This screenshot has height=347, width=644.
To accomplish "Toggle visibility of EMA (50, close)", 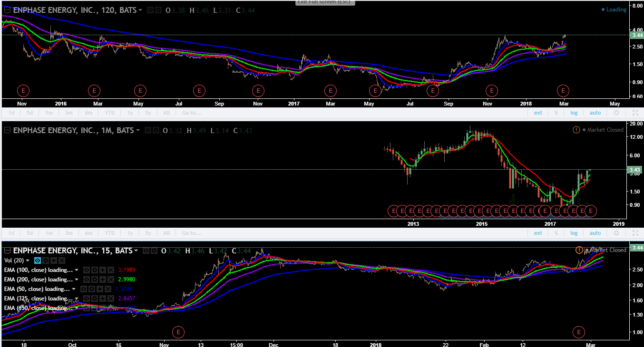I will pyautogui.click(x=84, y=289).
